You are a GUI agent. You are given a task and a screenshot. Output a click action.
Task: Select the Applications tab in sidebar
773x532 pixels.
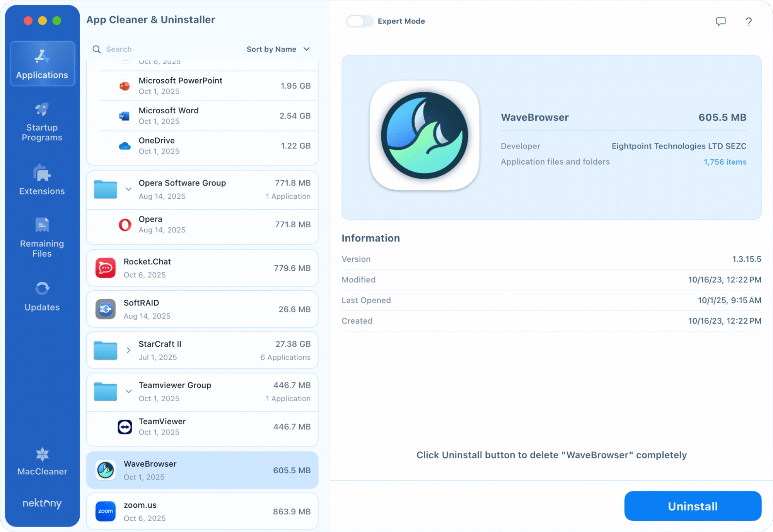pyautogui.click(x=42, y=64)
